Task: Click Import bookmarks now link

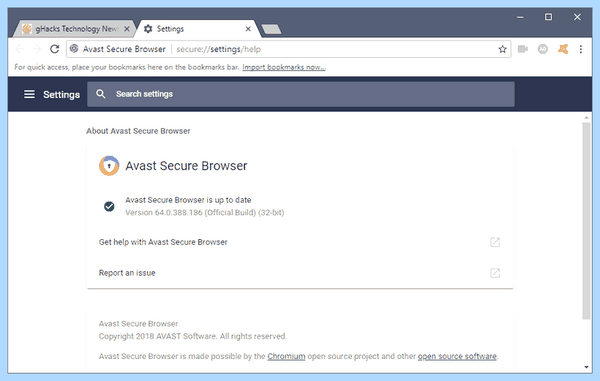Action: pyautogui.click(x=284, y=67)
